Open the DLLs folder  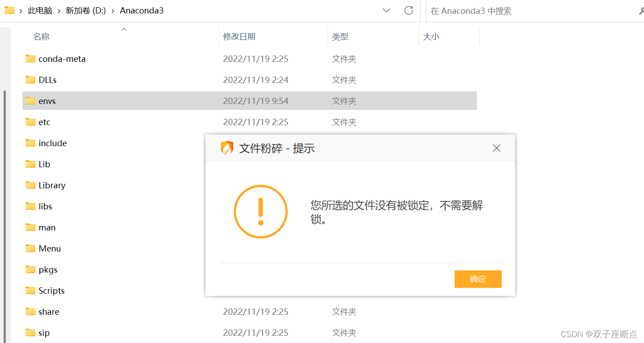[x=48, y=80]
